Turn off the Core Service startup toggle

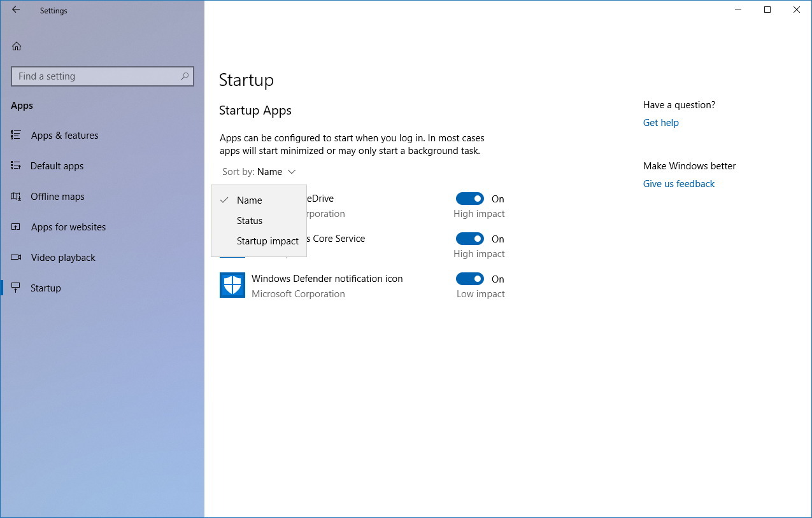coord(470,239)
